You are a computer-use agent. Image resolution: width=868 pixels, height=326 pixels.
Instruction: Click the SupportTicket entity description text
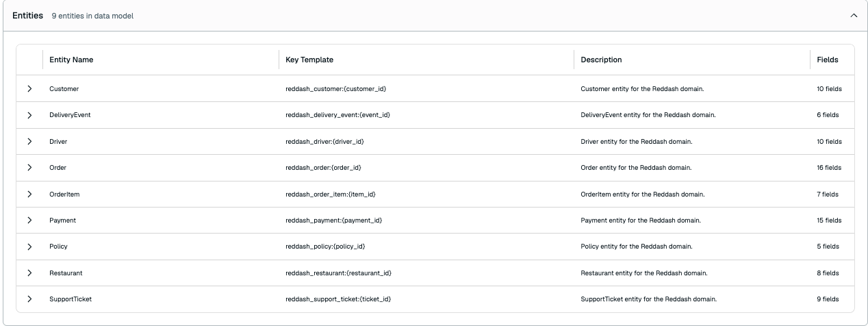pos(648,299)
